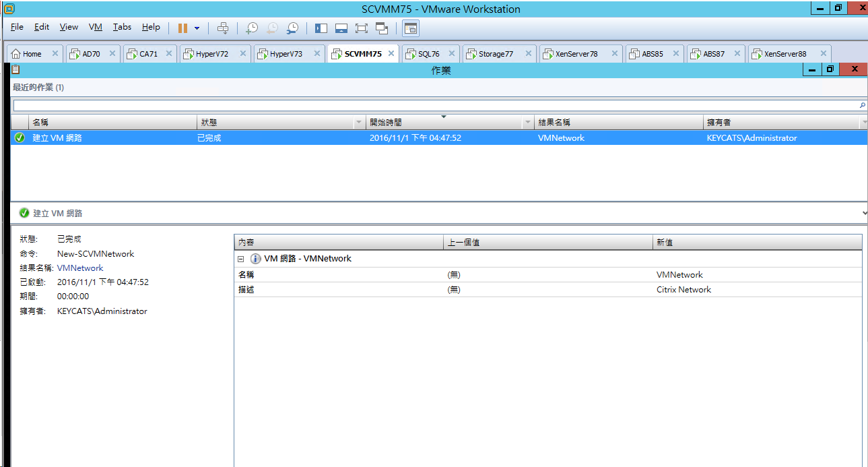Click the search magnifier icon
This screenshot has height=467, width=868.
pyautogui.click(x=863, y=106)
